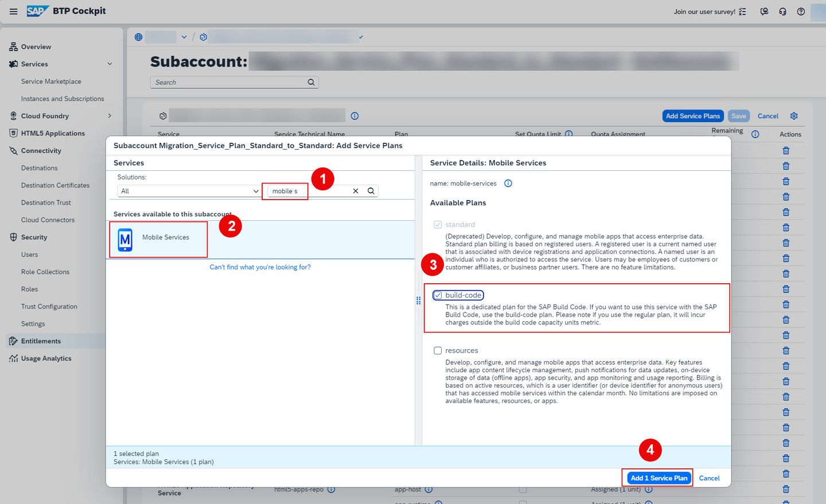Open HTML5 Applications in the sidebar
Image resolution: width=826 pixels, height=504 pixels.
coord(53,133)
